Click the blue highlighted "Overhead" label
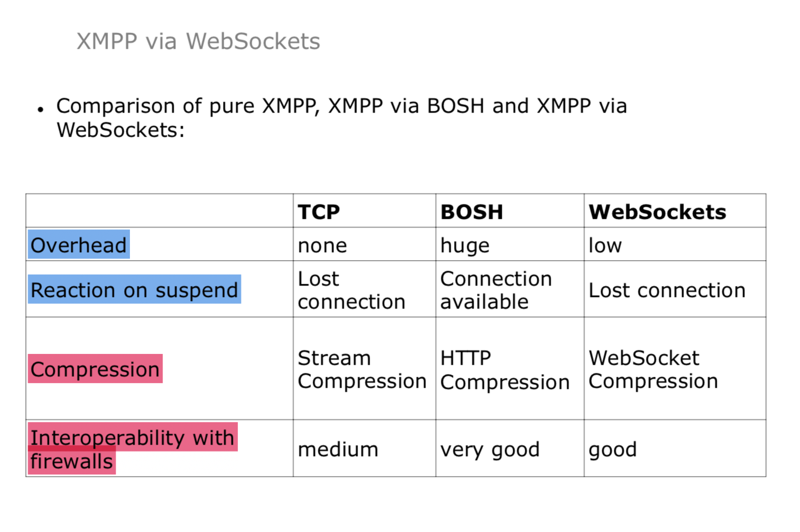The height and width of the screenshot is (532, 800). click(79, 245)
